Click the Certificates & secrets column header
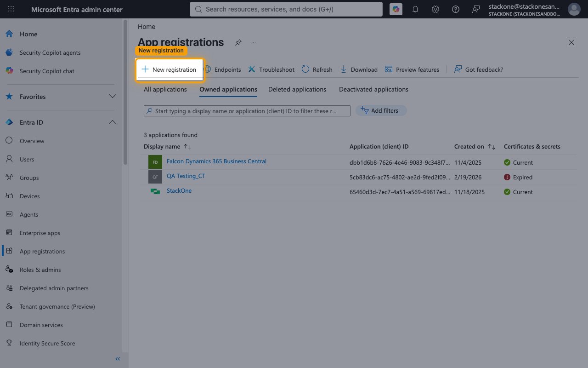The width and height of the screenshot is (588, 368). point(532,147)
